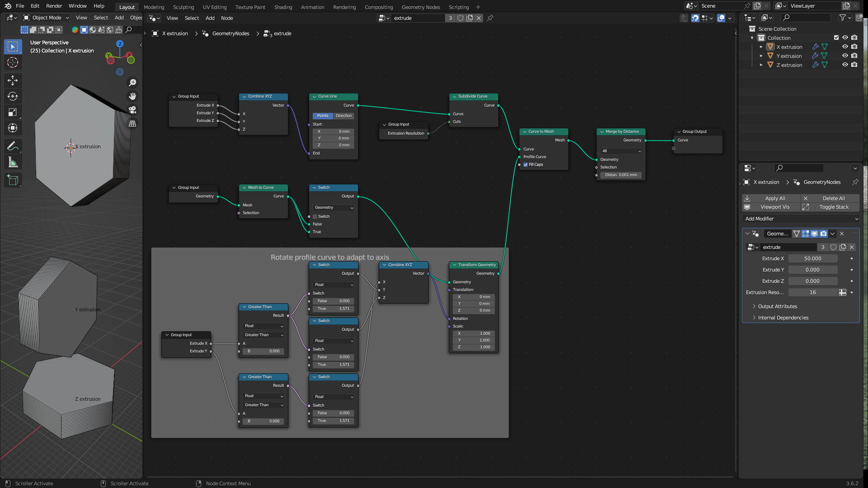Viewport: 868px width, 488px height.
Task: Click the pan hand viewport gizmo
Action: 132,96
